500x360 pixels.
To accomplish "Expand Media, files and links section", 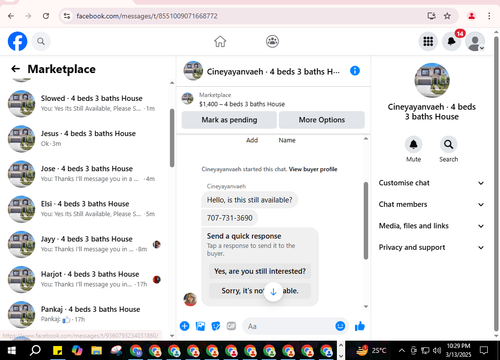I will tap(431, 226).
